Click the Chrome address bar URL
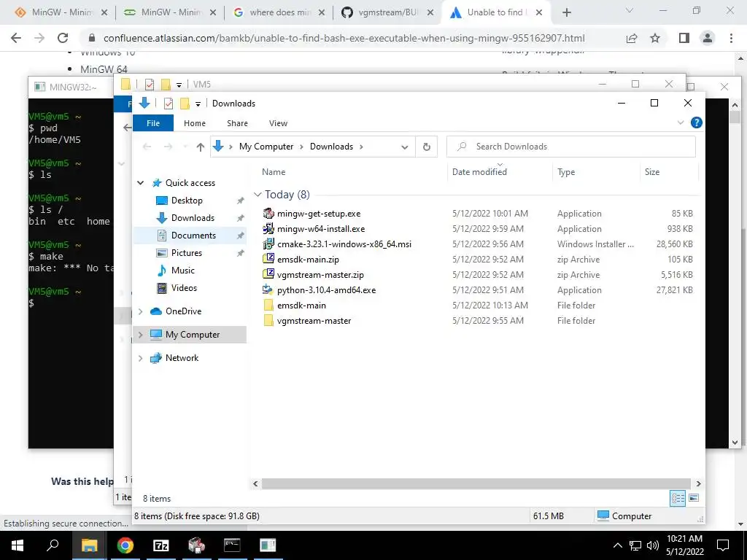 click(344, 38)
